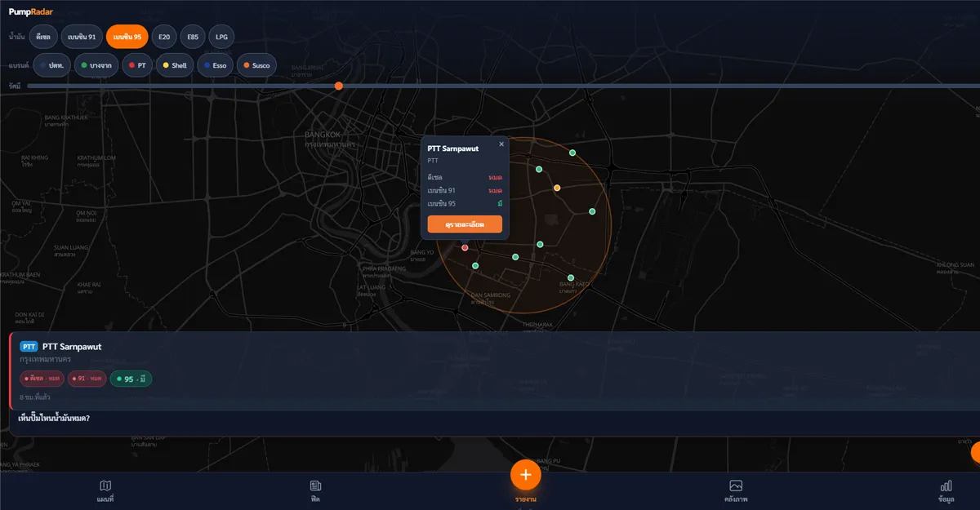Open the gallery (คลังภาพ) image icon
The height and width of the screenshot is (510, 980).
[736, 486]
